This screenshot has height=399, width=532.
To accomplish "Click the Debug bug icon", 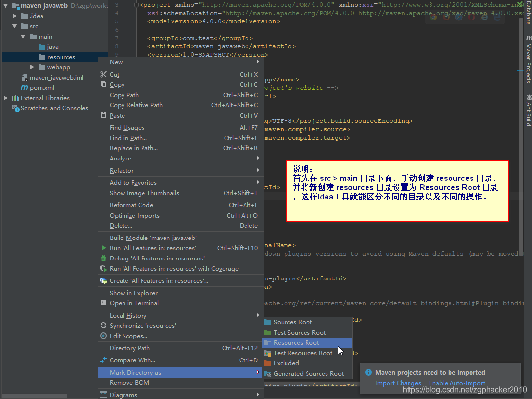I will (103, 259).
